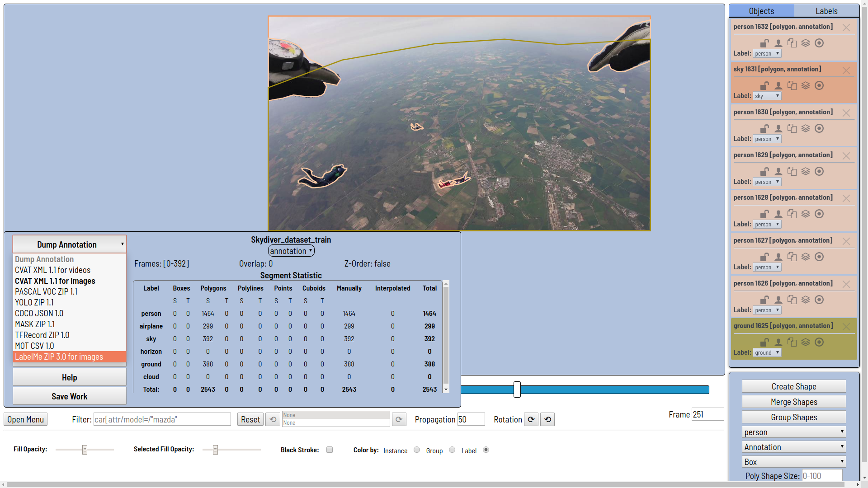
Task: Switch to the Labels tab
Action: [x=826, y=11]
